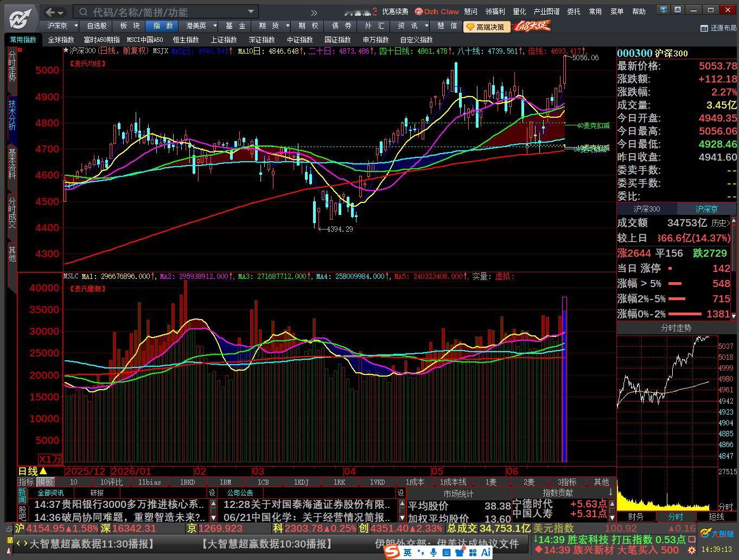Click the ticker left-right arrows icon
This screenshot has height=560, width=739.
(22, 543)
